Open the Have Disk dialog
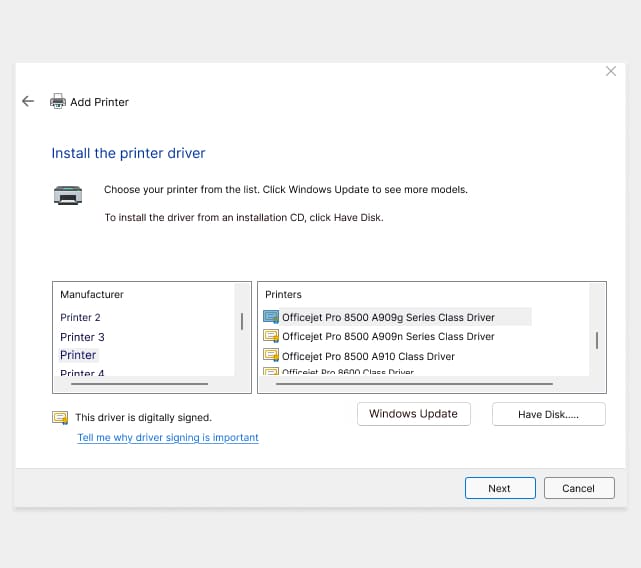 (x=548, y=414)
